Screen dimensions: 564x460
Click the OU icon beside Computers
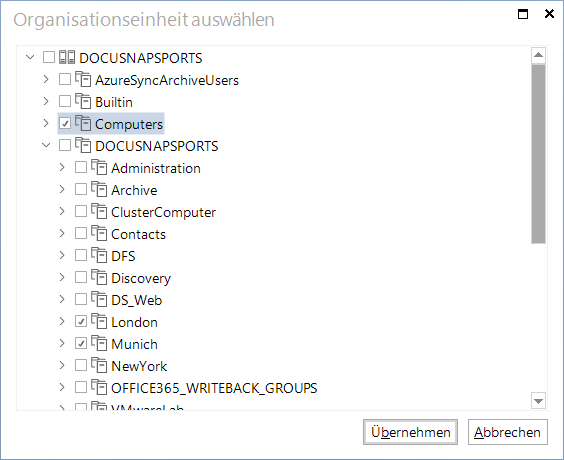pyautogui.click(x=83, y=123)
